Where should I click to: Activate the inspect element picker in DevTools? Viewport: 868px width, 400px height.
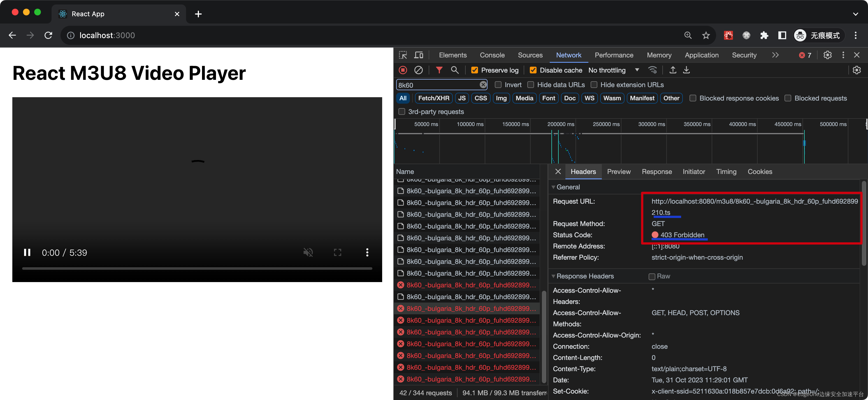tap(403, 55)
